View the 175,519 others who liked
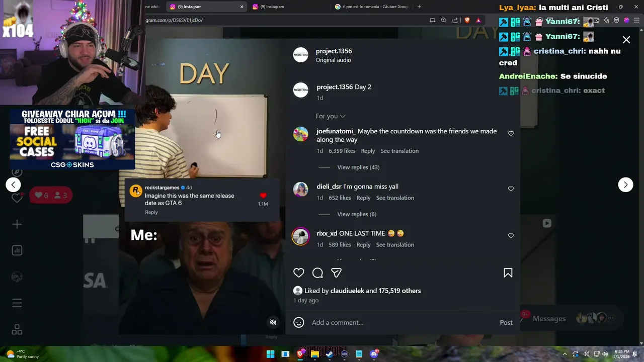 (x=400, y=291)
